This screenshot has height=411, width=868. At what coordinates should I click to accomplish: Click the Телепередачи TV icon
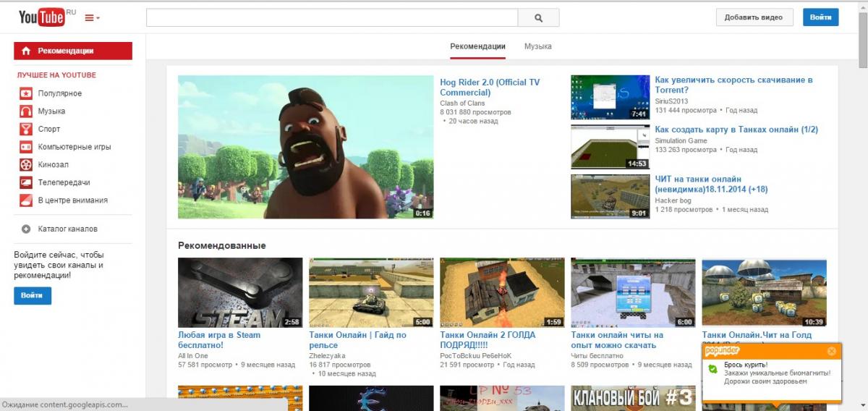coord(25,182)
